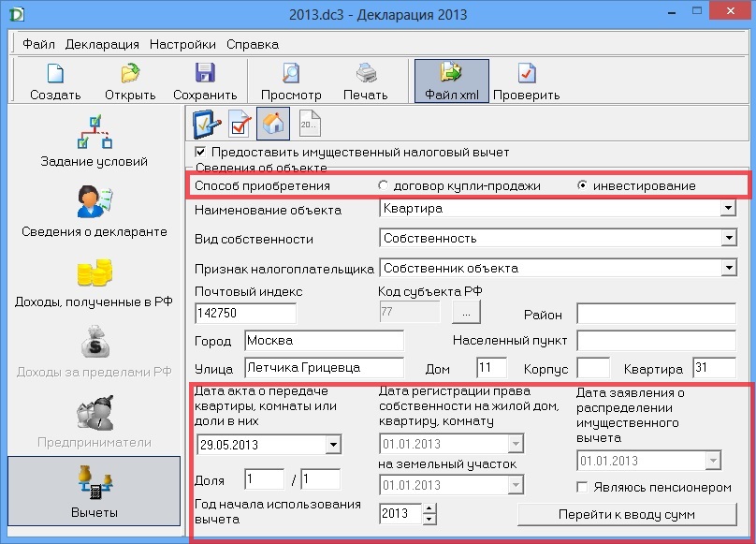Click the Почтовый индекс field with 142750
The image size is (756, 544).
tap(246, 313)
